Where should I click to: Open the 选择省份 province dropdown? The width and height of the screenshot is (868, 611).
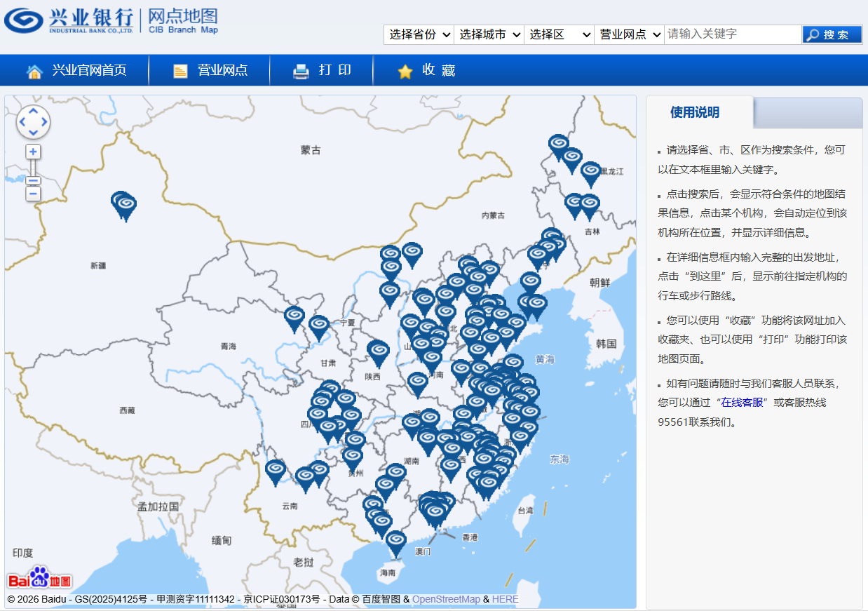(419, 34)
